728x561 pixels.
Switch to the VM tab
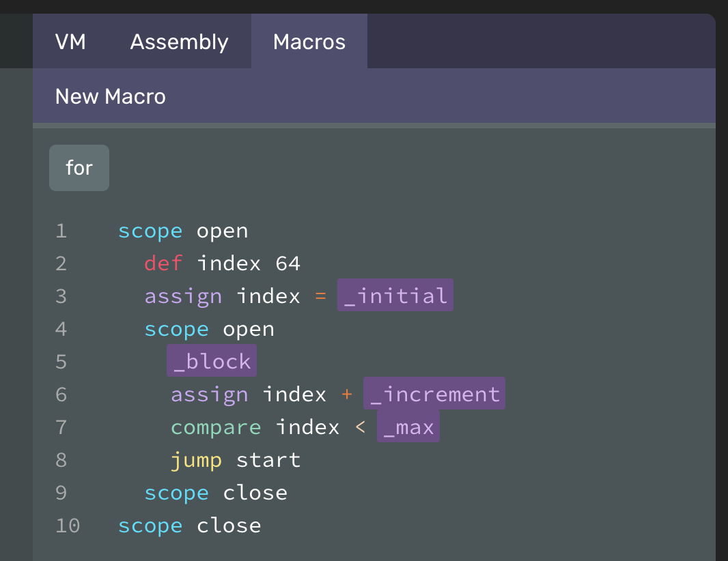pyautogui.click(x=70, y=42)
